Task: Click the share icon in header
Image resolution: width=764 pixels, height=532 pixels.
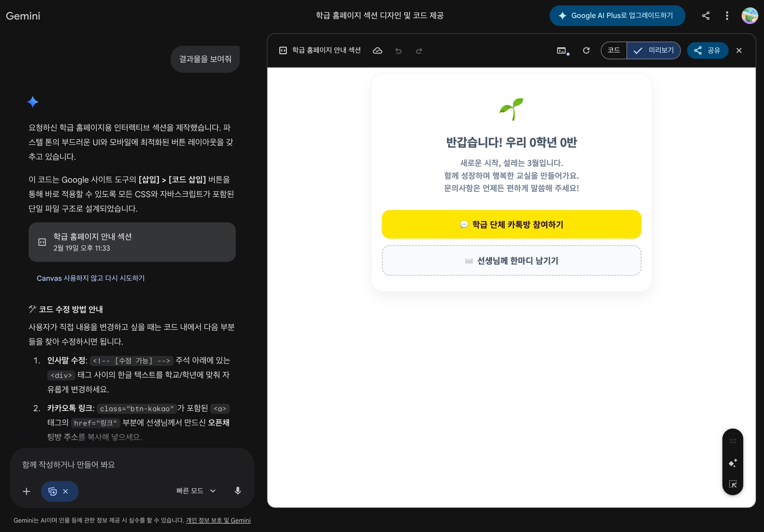Action: pos(705,16)
